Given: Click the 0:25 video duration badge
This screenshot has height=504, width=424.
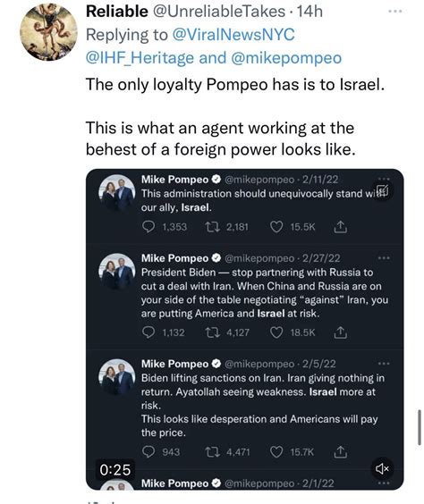Looking at the screenshot, I should pos(114,470).
